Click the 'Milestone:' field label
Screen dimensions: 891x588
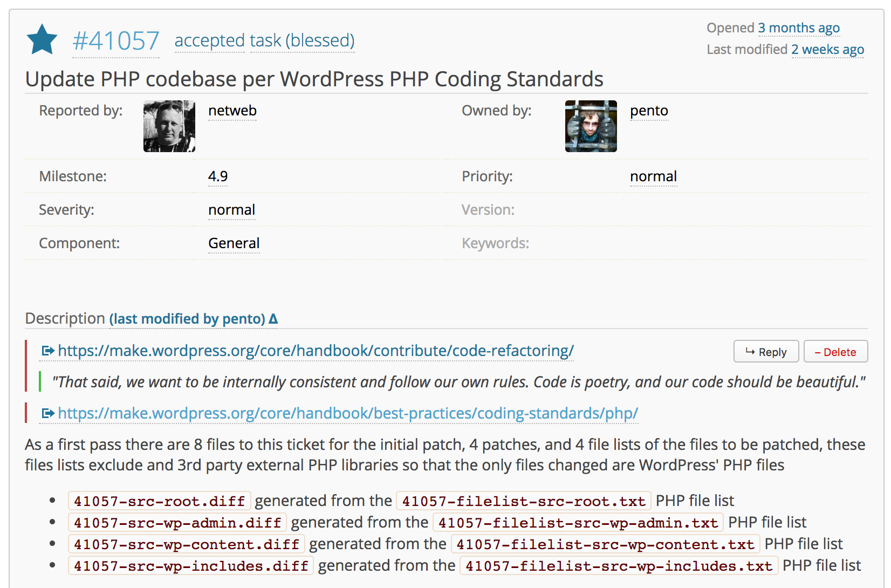click(73, 176)
